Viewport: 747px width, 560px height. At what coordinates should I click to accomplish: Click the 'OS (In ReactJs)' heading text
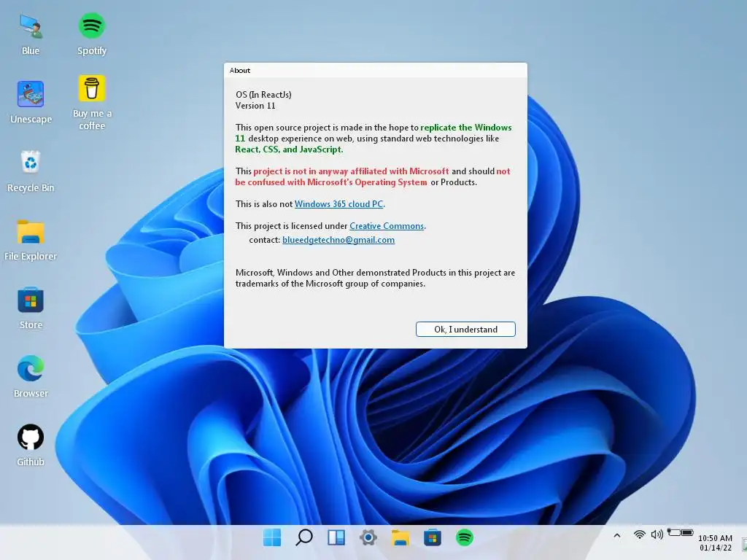tap(263, 94)
